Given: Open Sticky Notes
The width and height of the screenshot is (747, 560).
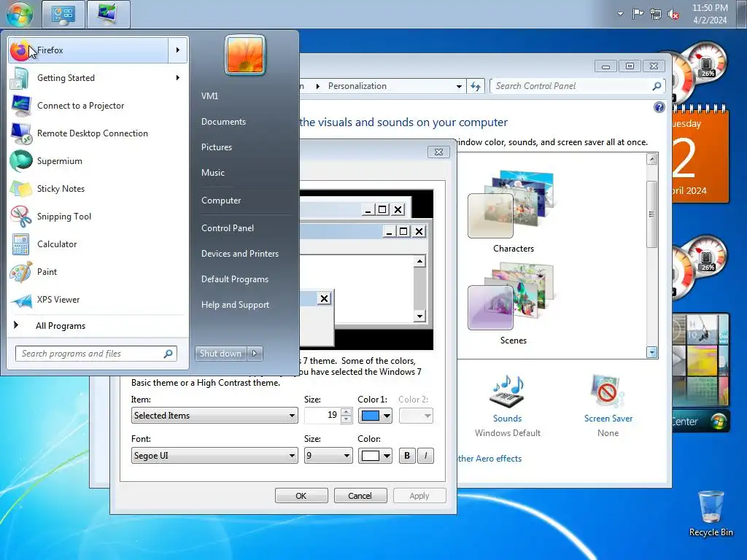Looking at the screenshot, I should tap(98, 189).
